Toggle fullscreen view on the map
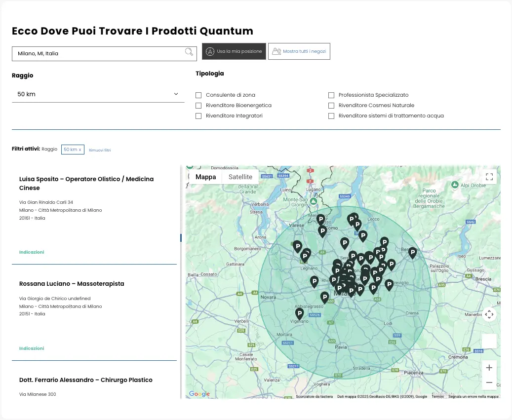The height and width of the screenshot is (420, 512). 489,177
